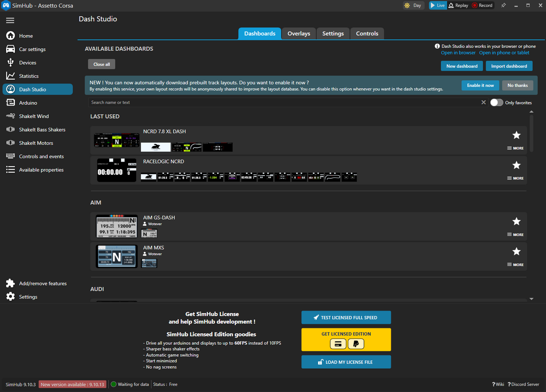This screenshot has height=392, width=546.
Task: Switch to Day mode toggle
Action: [x=413, y=5]
